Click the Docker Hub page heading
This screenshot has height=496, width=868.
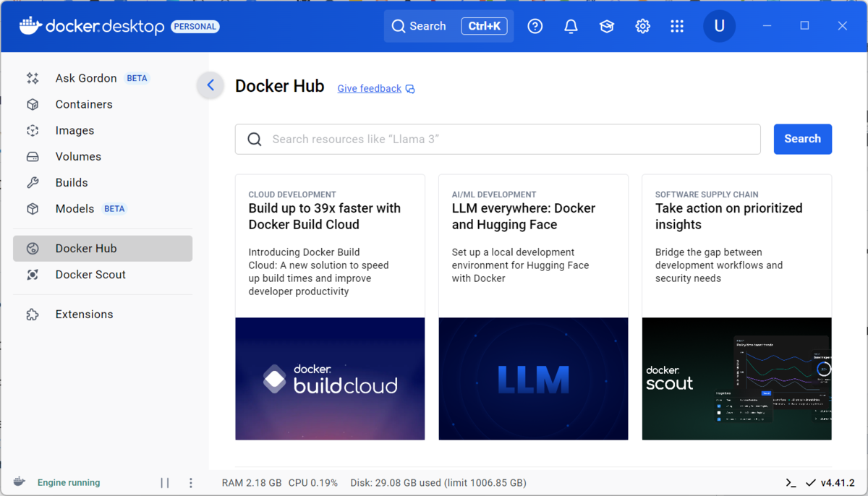(x=280, y=86)
